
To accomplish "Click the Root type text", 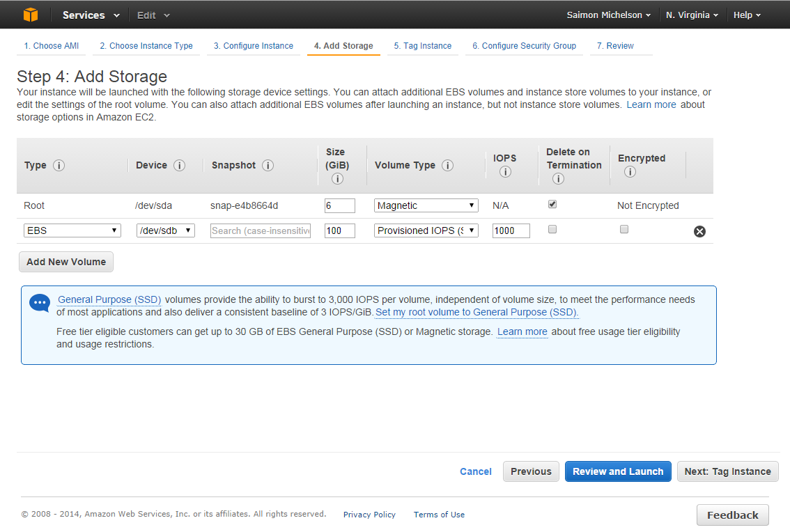I will pyautogui.click(x=33, y=205).
